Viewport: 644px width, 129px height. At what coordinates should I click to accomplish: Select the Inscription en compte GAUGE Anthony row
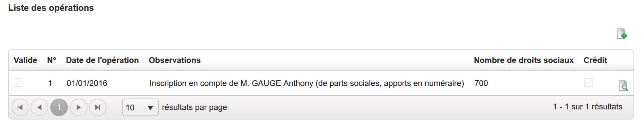(x=321, y=83)
